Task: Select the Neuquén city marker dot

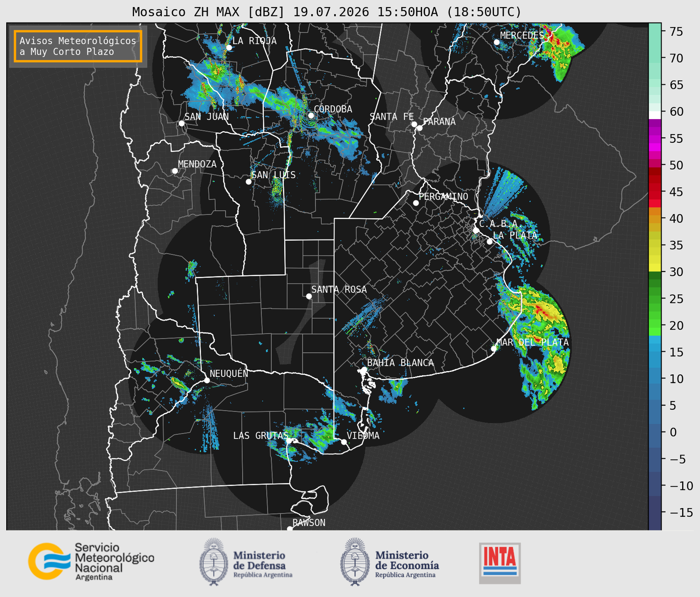Action: coord(207,380)
